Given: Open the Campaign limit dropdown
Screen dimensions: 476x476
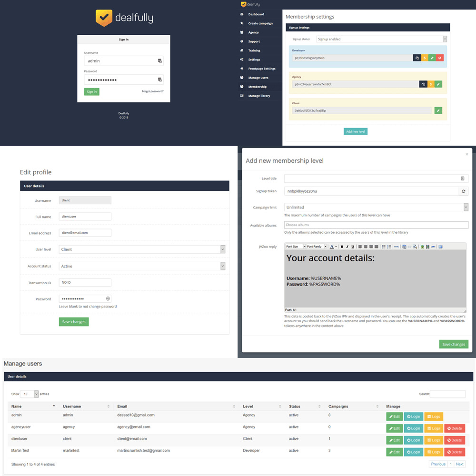Looking at the screenshot, I should 376,207.
